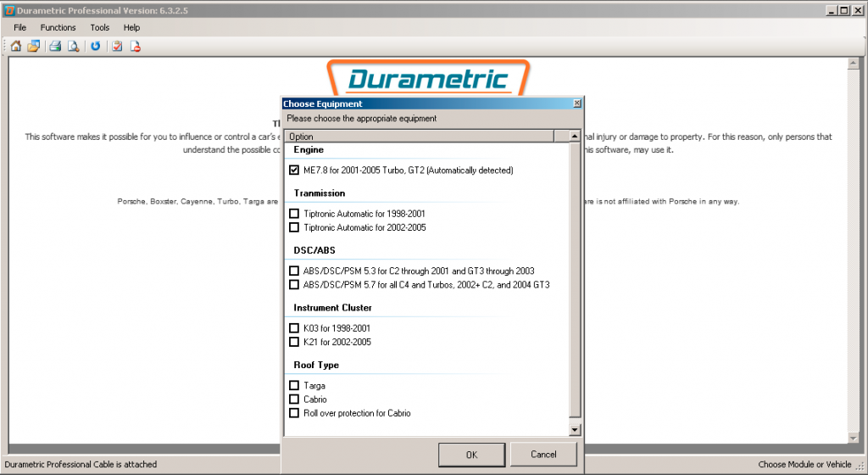Open the Tools menu
Image resolution: width=868 pixels, height=475 pixels.
point(100,28)
